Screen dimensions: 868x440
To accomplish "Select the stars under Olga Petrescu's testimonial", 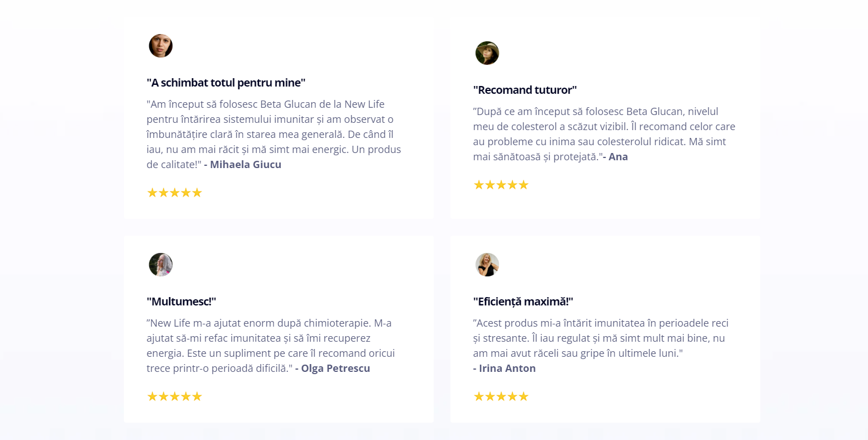I will point(174,396).
